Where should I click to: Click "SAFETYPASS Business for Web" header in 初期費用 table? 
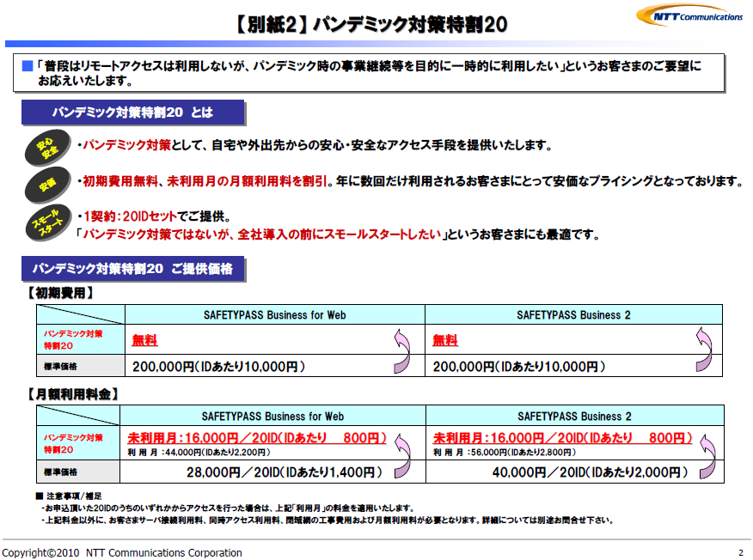[x=275, y=315]
